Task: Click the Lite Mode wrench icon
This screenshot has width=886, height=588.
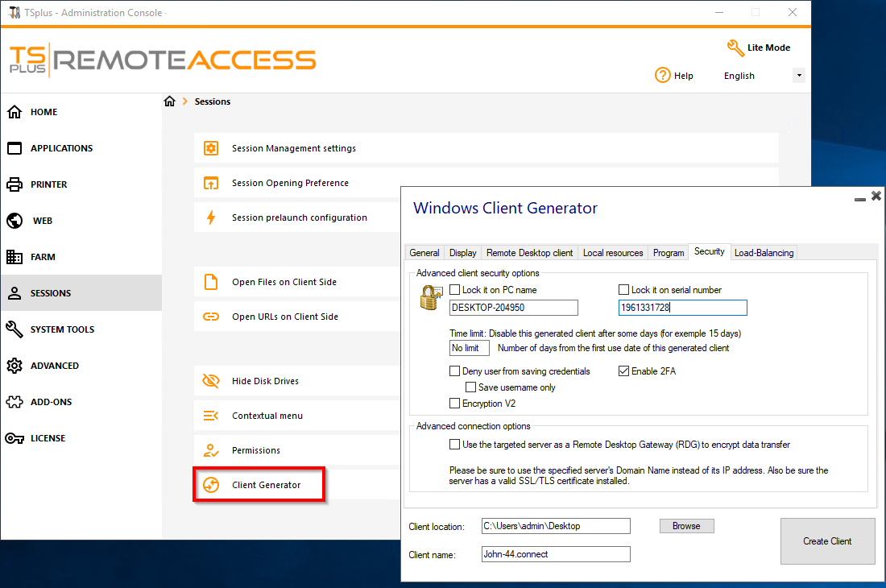Action: pyautogui.click(x=735, y=48)
